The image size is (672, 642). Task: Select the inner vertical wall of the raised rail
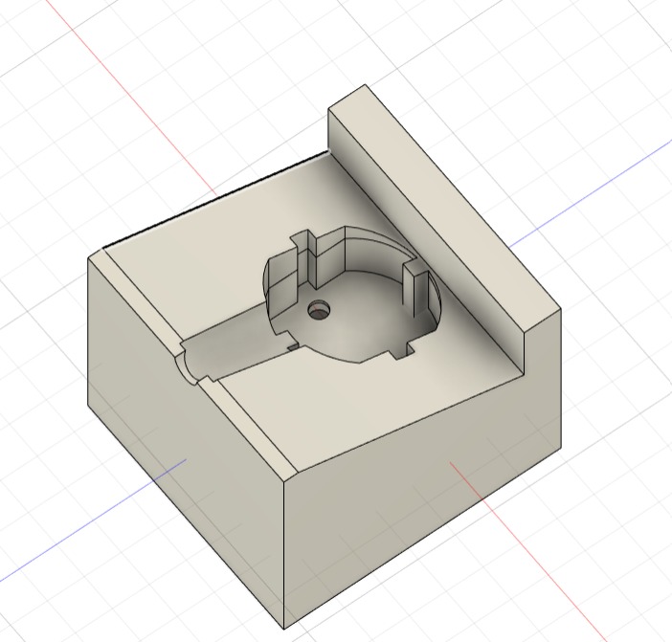pos(424,240)
